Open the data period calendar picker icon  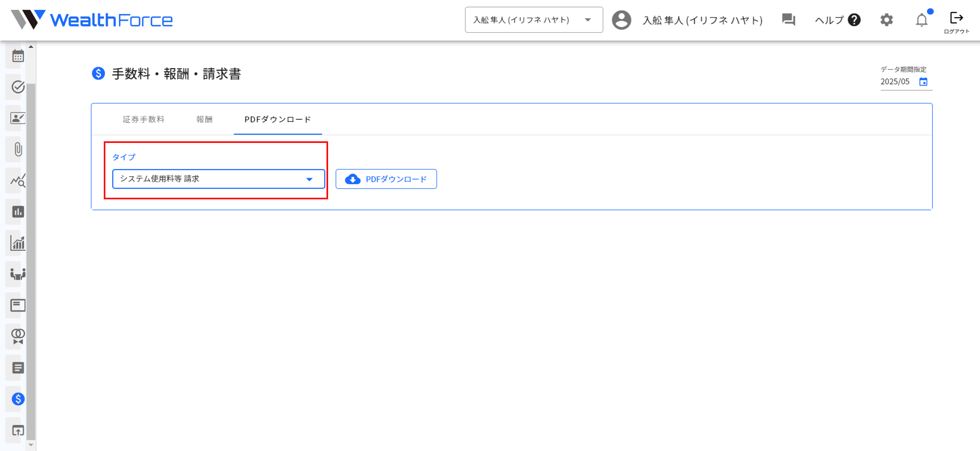coord(923,82)
